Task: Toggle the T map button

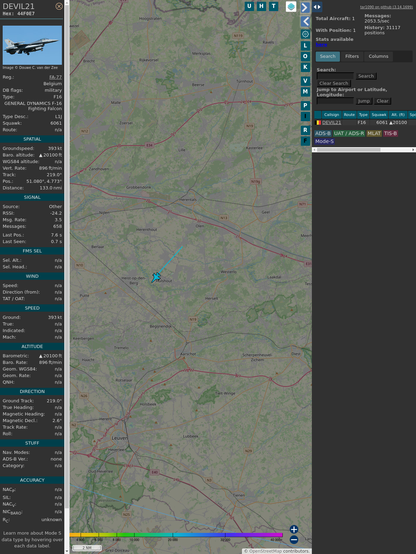Action: [274, 6]
